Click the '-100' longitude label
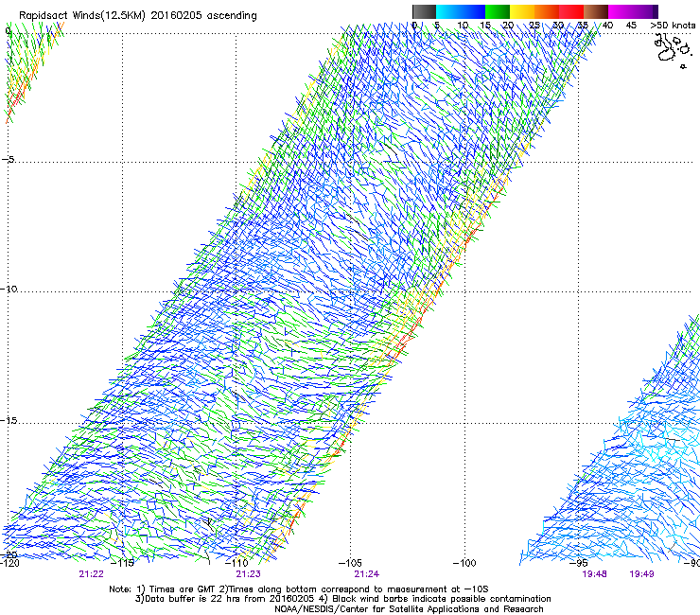The width and height of the screenshot is (700, 615). tap(464, 563)
